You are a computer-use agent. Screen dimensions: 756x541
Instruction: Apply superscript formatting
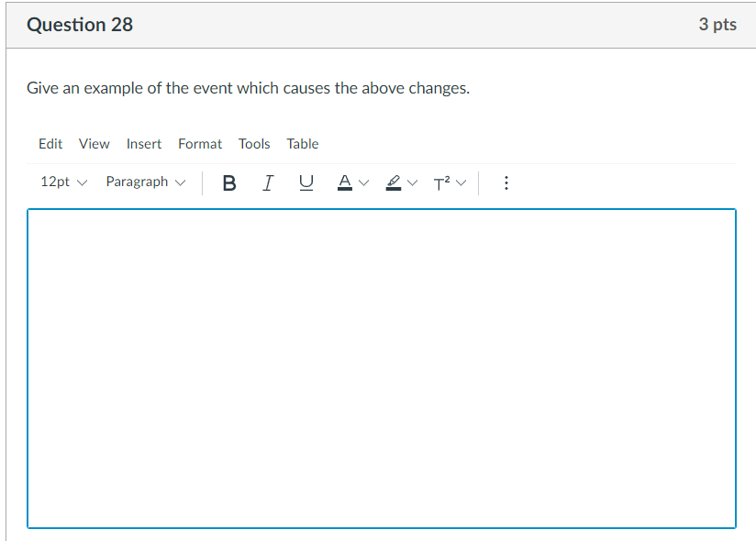click(x=441, y=182)
